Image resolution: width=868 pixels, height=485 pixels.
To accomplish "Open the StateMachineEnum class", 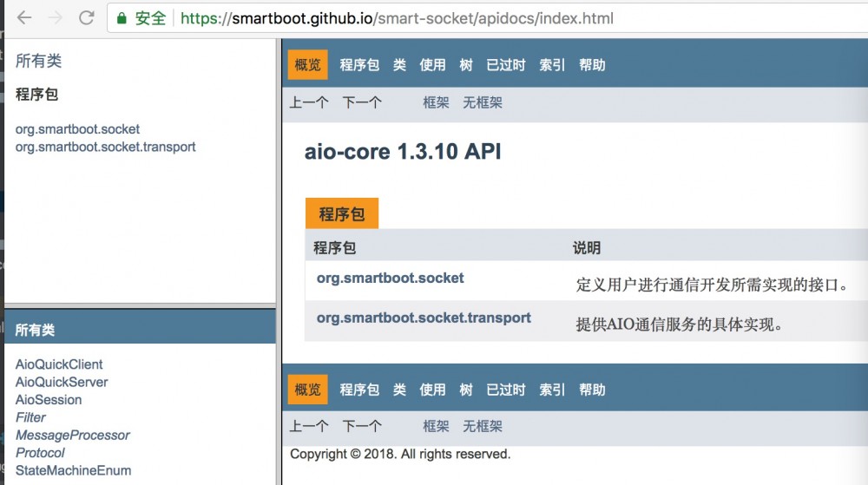I will (73, 470).
